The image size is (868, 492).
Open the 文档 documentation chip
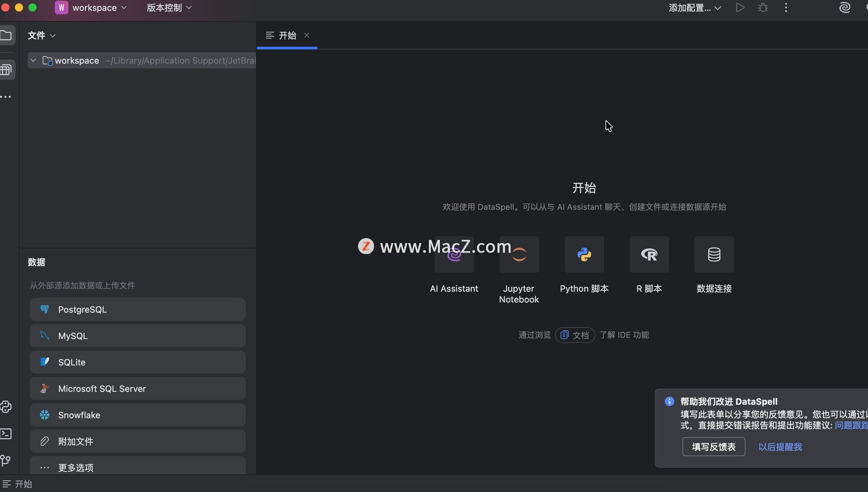click(x=575, y=335)
